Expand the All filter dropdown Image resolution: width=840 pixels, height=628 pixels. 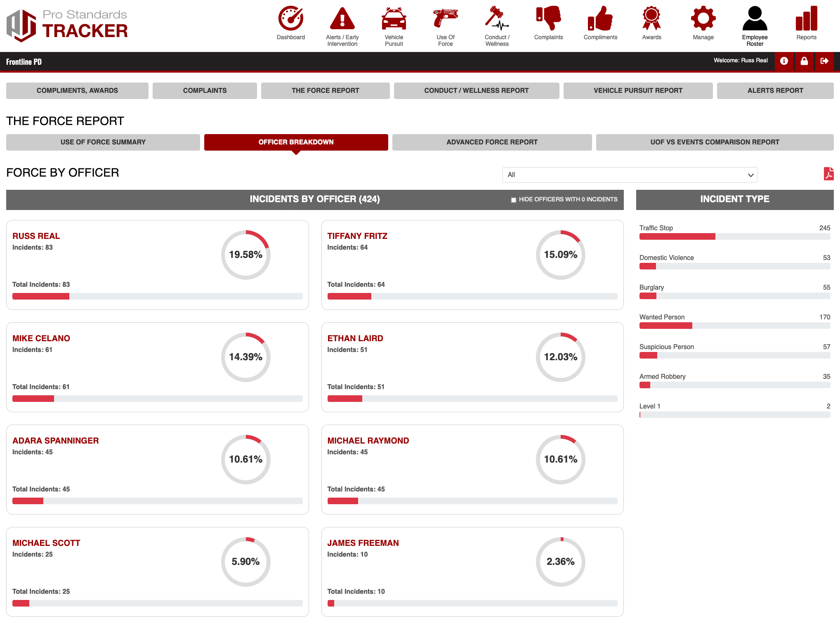click(630, 175)
